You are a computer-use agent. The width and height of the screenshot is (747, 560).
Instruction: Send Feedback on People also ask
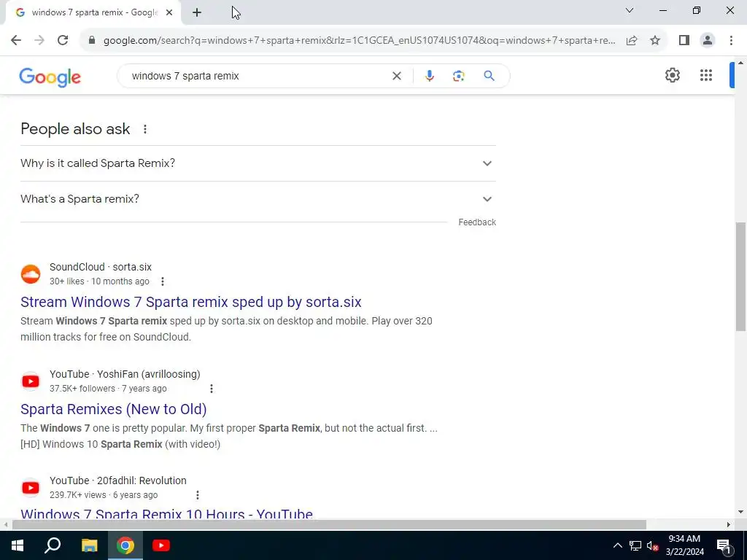[x=477, y=222]
